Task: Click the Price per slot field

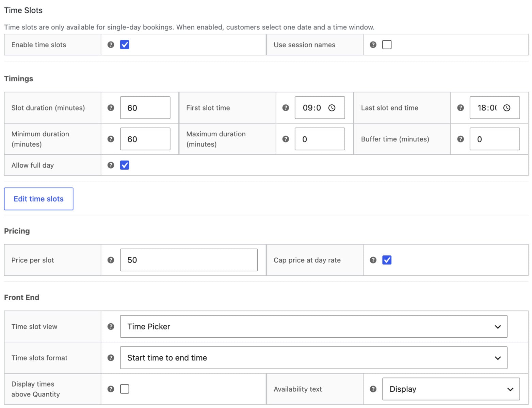Action: pos(189,260)
